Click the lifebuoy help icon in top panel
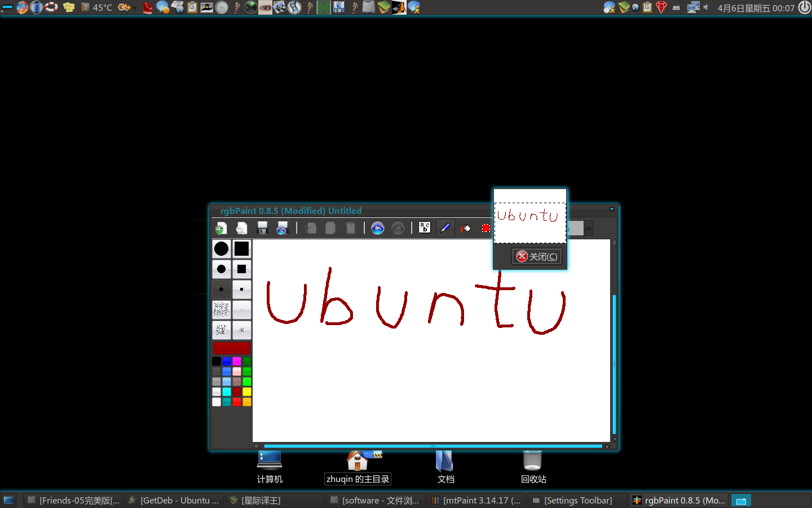 [51, 7]
